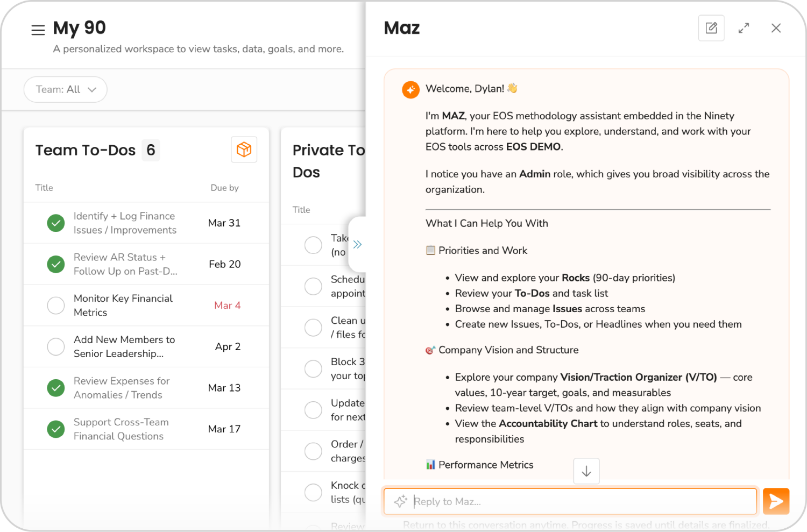Close the Maz chat panel

pyautogui.click(x=776, y=27)
